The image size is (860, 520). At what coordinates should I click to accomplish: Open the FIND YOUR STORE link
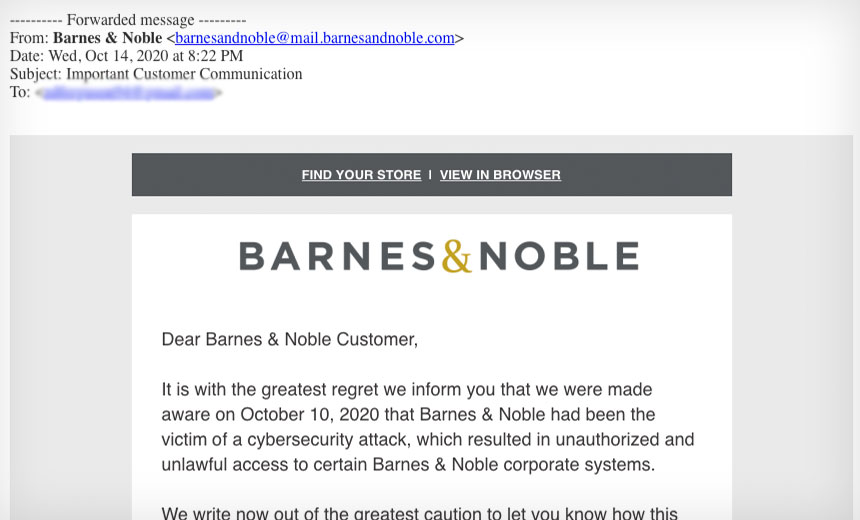pos(361,174)
